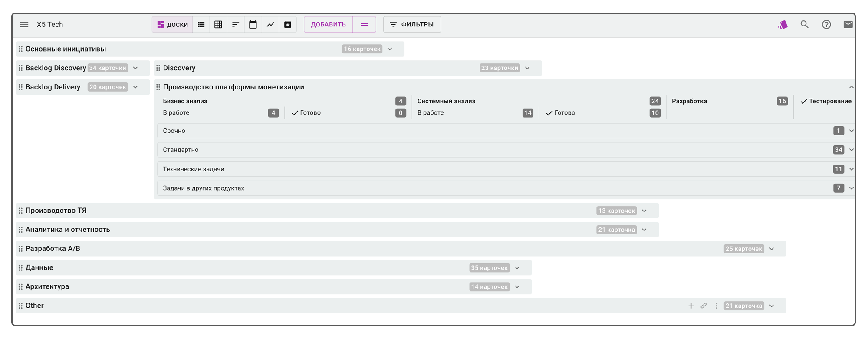This screenshot has height=339, width=868.
Task: Click the Бизнес анализ column header
Action: point(185,101)
